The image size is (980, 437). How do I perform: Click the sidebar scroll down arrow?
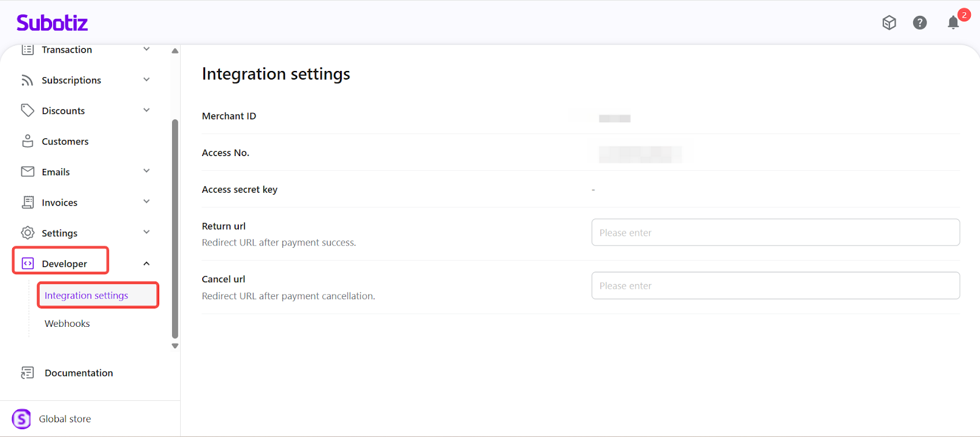(175, 346)
